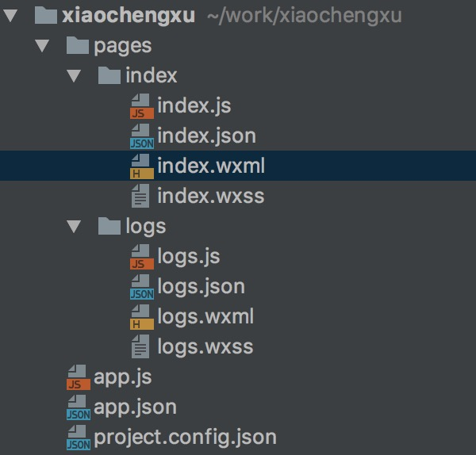Click the JSON icon beside index.json
The image size is (476, 455).
tap(142, 136)
